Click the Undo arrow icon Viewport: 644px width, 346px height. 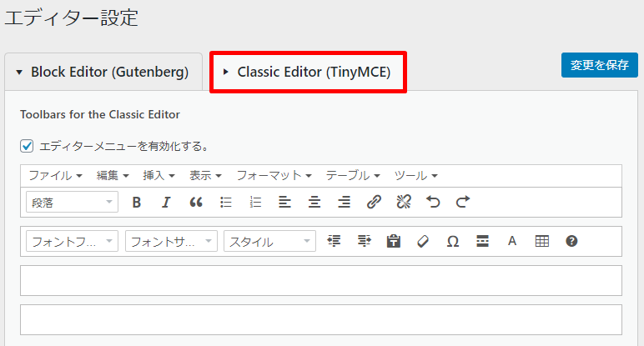point(432,202)
